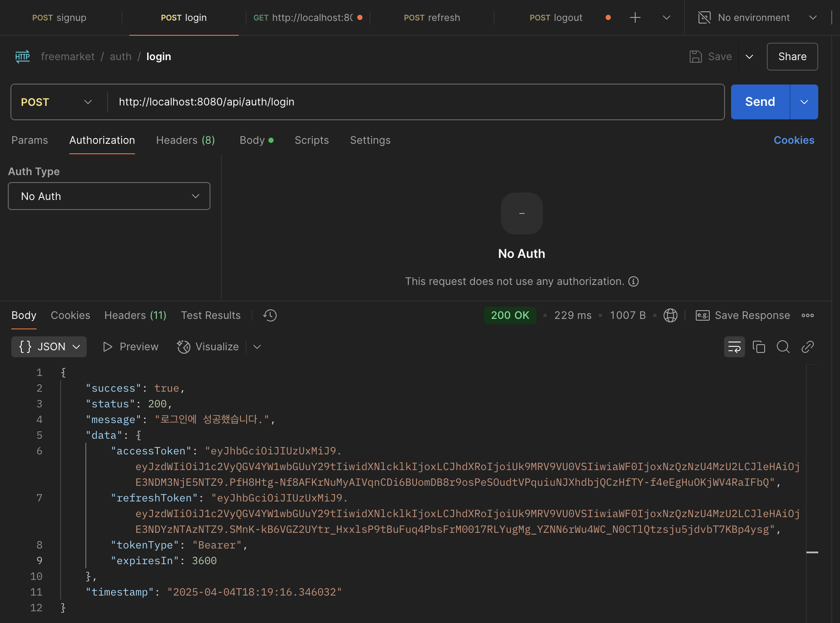Image resolution: width=840 pixels, height=623 pixels.
Task: Click the response link chain icon
Action: pos(807,347)
